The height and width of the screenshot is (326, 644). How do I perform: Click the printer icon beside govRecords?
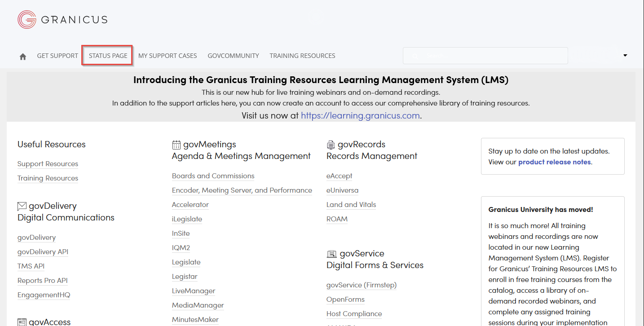point(331,144)
